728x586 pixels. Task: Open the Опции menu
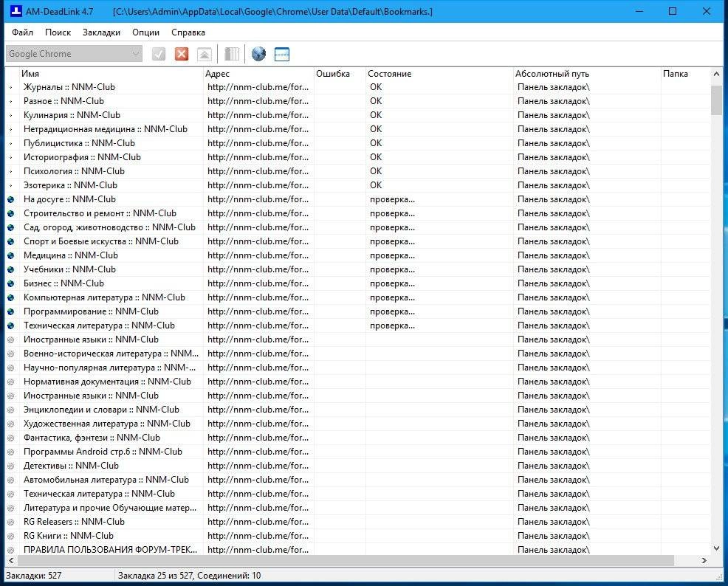(x=145, y=32)
